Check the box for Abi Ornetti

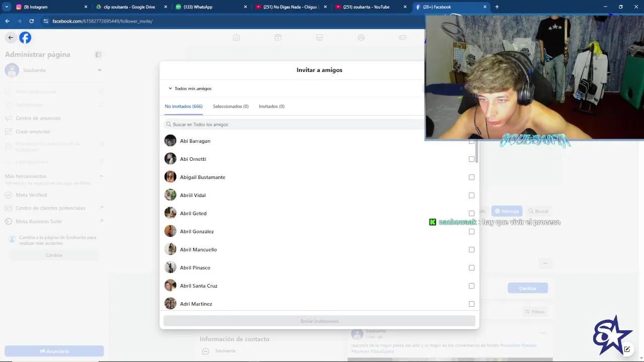pos(471,159)
